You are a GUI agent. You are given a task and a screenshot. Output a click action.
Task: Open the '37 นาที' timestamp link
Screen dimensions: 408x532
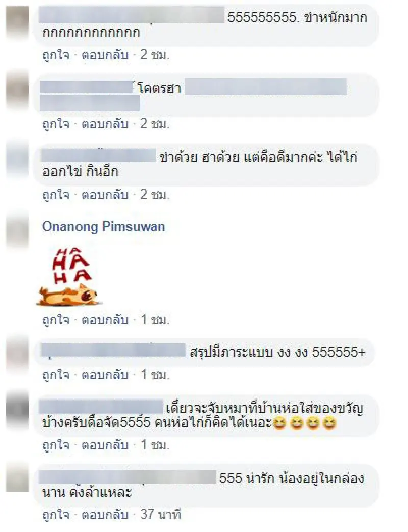[161, 514]
